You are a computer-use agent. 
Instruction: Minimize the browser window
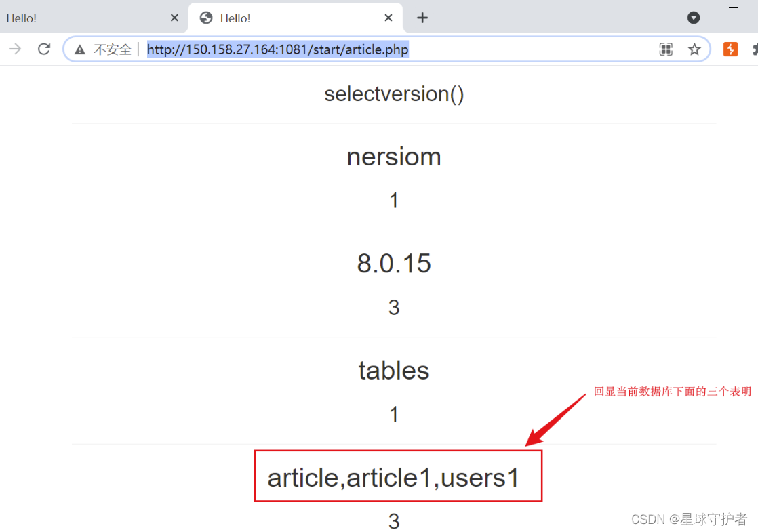(733, 7)
